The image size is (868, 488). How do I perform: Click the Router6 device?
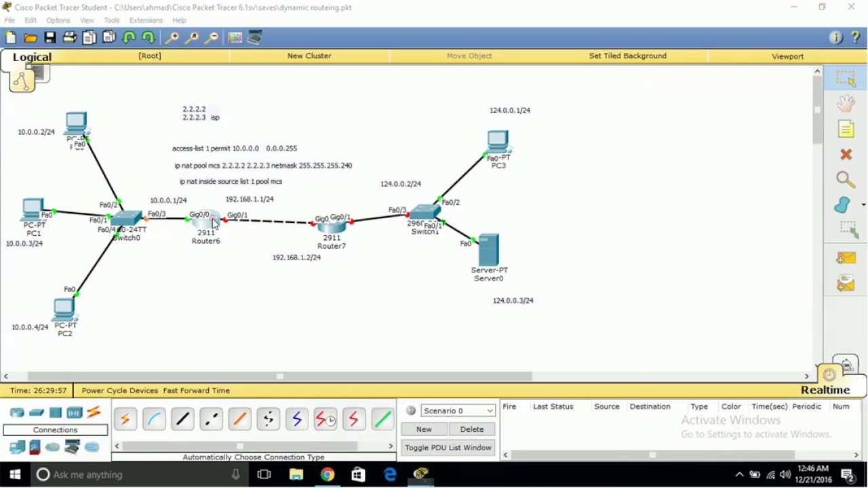205,220
